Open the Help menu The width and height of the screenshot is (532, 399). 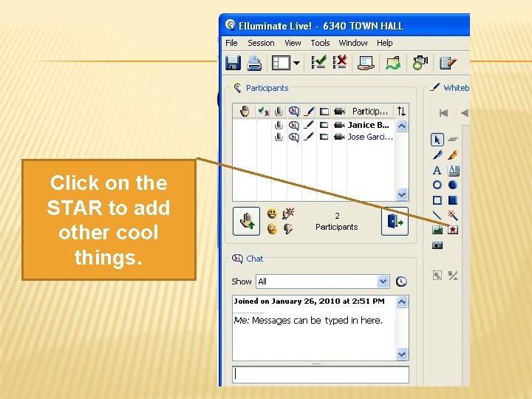click(384, 43)
